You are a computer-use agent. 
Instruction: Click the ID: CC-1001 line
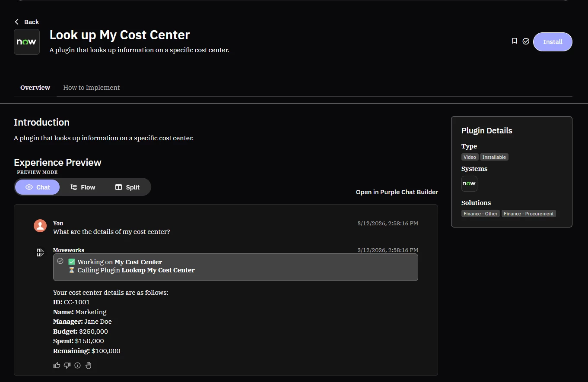click(71, 302)
